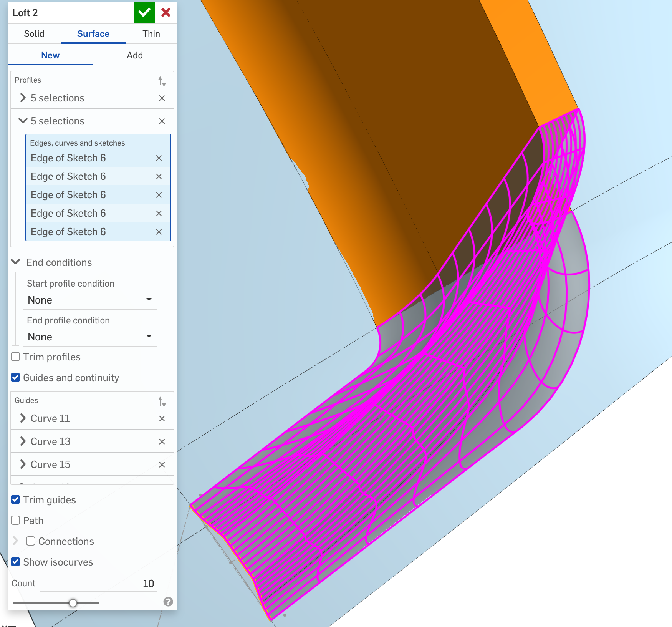Viewport: 672px width, 627px height.
Task: Switch to the Solid tab
Action: pos(34,34)
